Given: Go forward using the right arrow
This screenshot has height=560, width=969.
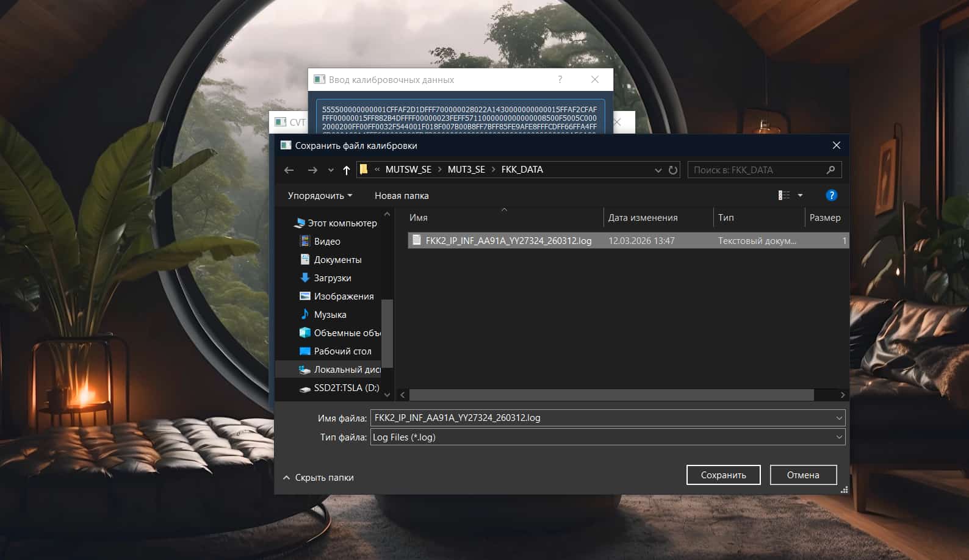Looking at the screenshot, I should tap(312, 170).
